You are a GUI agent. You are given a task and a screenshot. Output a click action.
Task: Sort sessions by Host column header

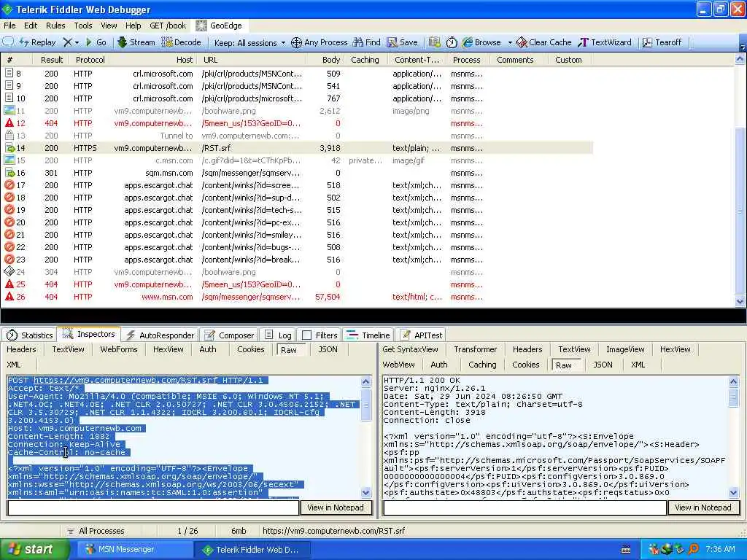pos(155,60)
